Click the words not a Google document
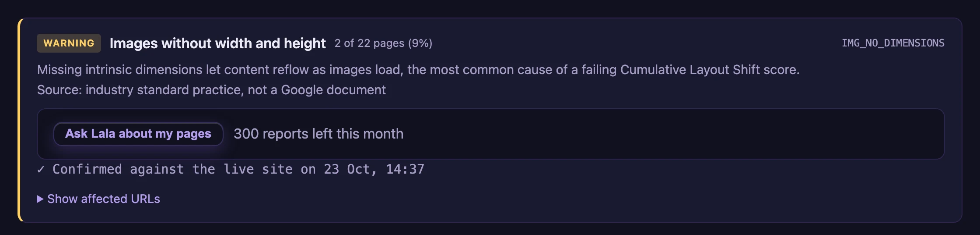The image size is (980, 235). [317, 90]
